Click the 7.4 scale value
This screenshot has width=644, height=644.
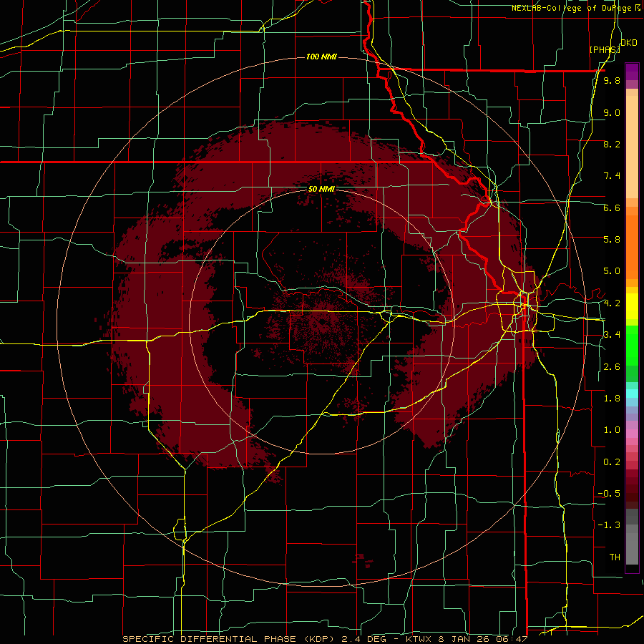point(612,176)
